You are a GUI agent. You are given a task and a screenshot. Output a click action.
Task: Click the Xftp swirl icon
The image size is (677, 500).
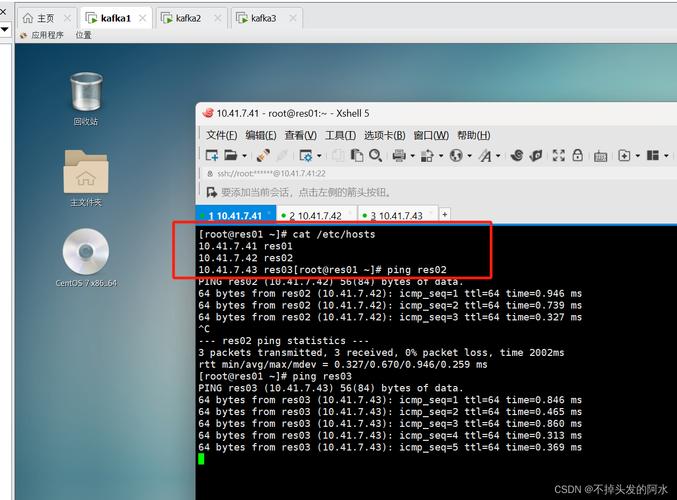point(517,155)
